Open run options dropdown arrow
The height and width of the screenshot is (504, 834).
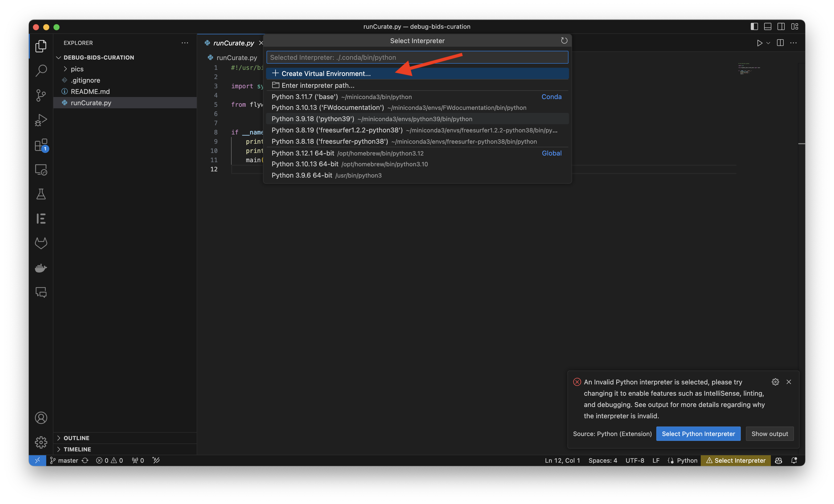tap(768, 43)
